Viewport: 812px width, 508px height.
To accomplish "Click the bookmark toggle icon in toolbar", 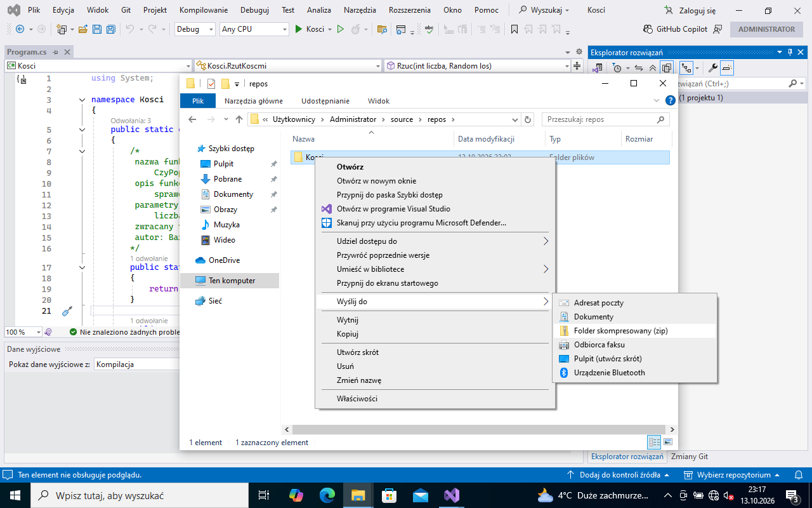I will pyautogui.click(x=514, y=29).
